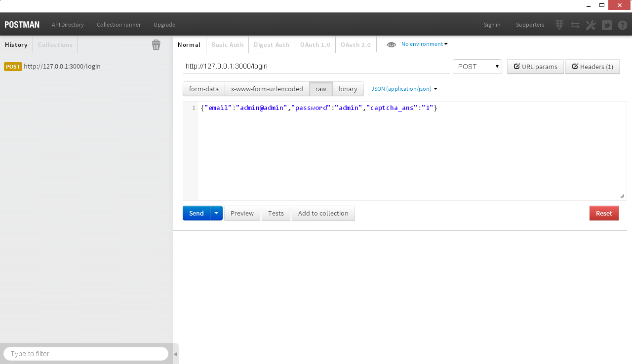Focus the Type to filter search box

(86, 354)
